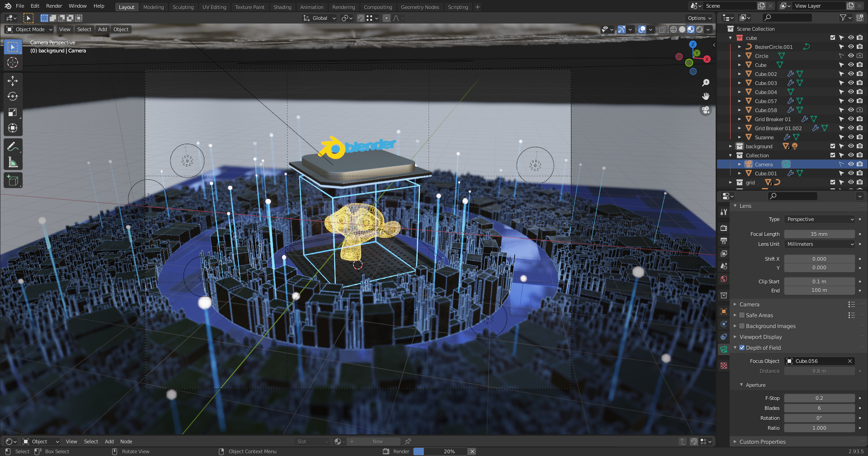Open the View Layer properties tab
Viewport: 868px width, 456px height.
724,254
